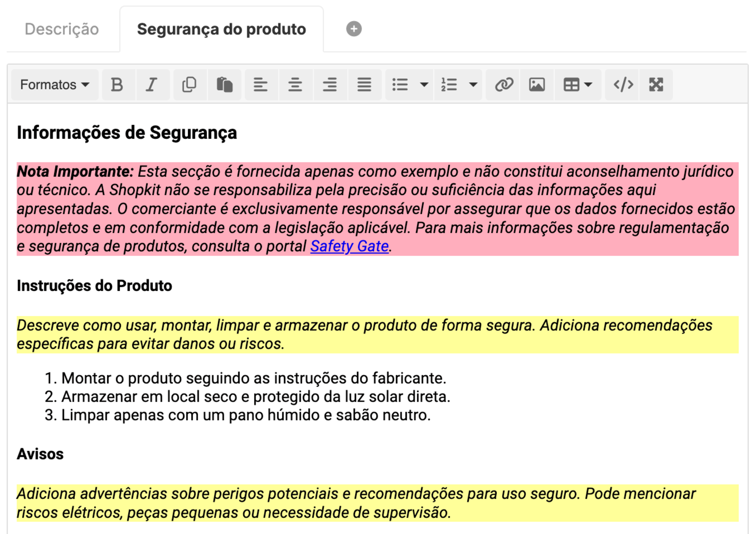Open the Formatos dropdown
Image resolution: width=756 pixels, height=534 pixels.
pyautogui.click(x=55, y=85)
